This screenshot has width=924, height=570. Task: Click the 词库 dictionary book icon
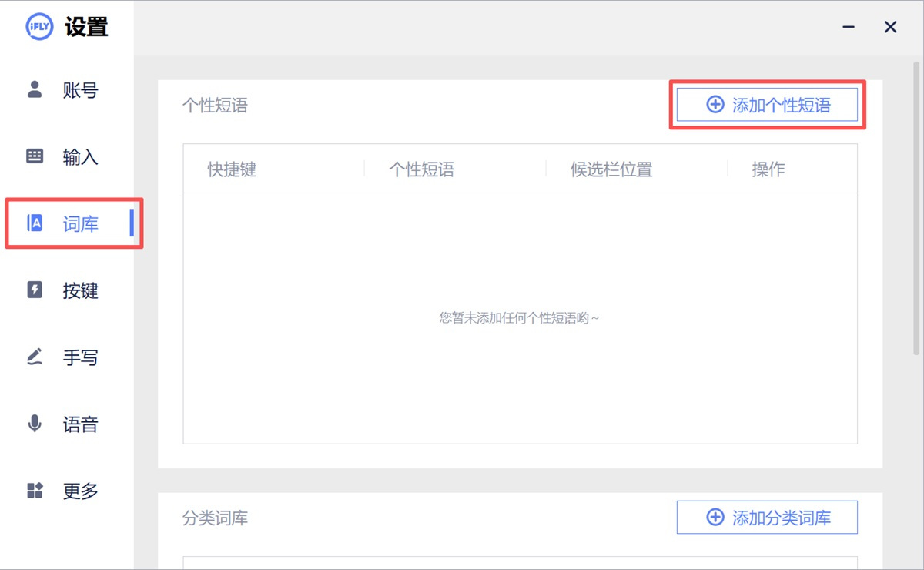coord(35,223)
